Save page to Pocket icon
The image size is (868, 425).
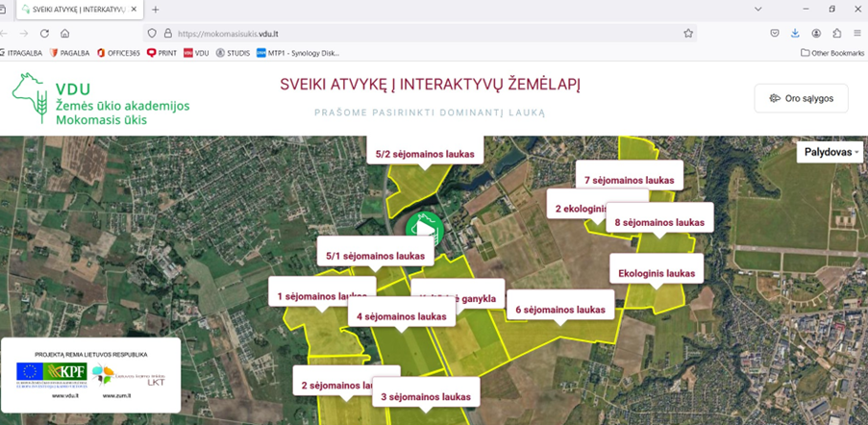[x=775, y=33]
